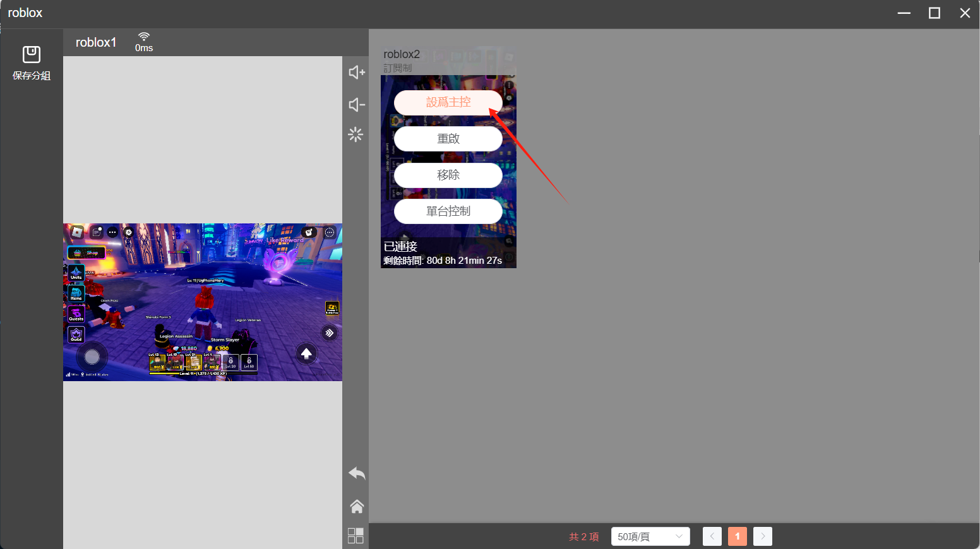Viewport: 980px width, 549px height.
Task: Click the 共 2 項 total count
Action: (x=584, y=537)
